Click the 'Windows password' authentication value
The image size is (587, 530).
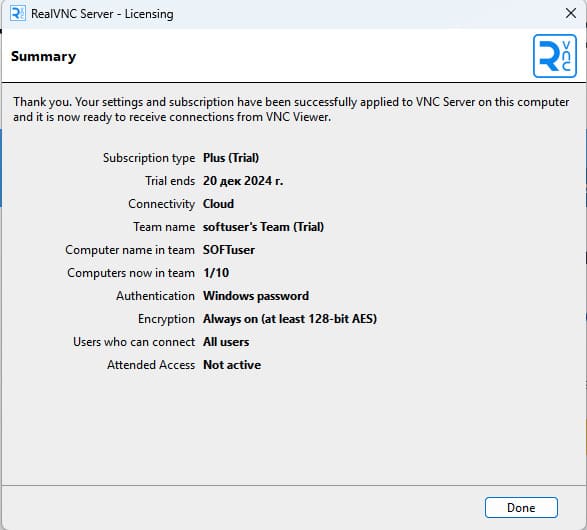(256, 296)
